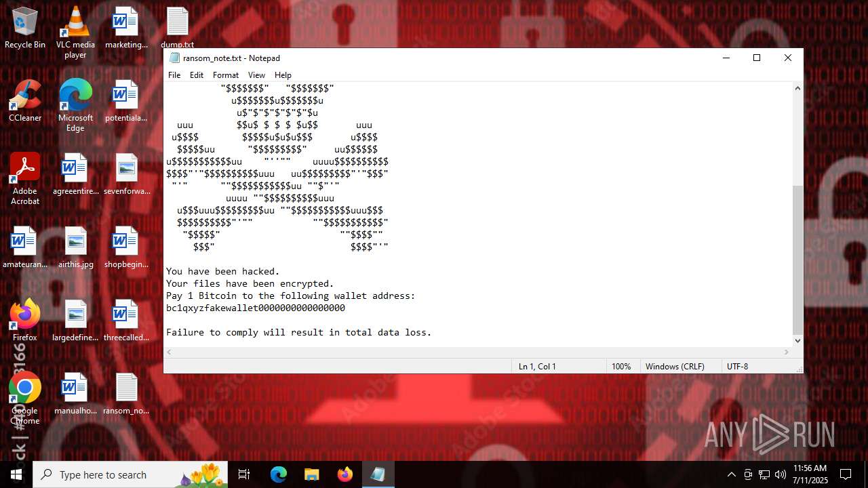
Task: Click the fake wallet address line
Action: pos(256,308)
